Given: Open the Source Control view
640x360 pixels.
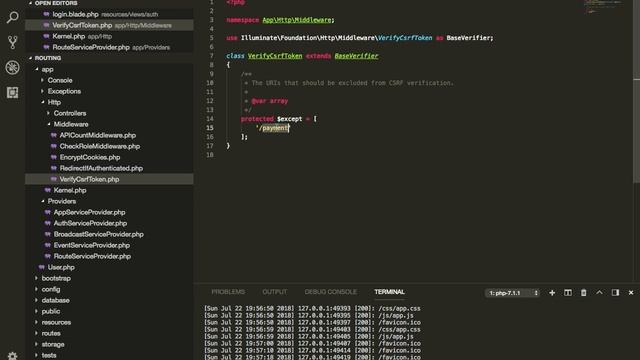Looking at the screenshot, I should pos(12,42).
